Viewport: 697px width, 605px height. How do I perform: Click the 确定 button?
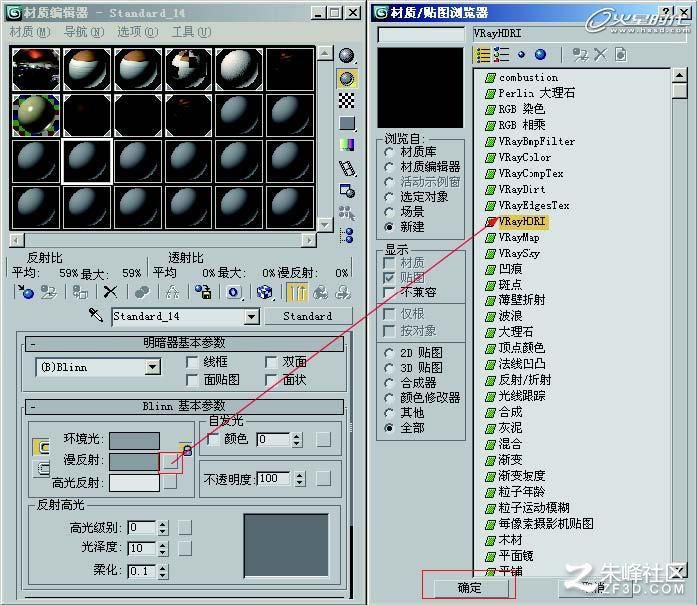click(469, 588)
